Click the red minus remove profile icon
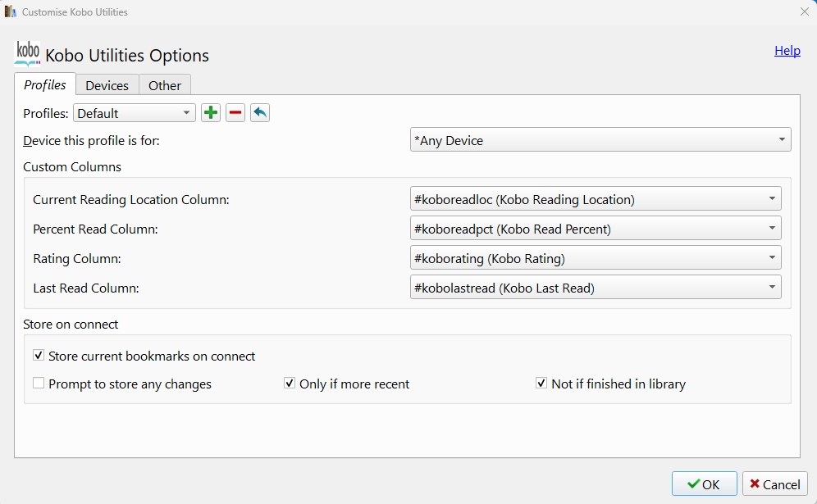The image size is (817, 504). point(235,113)
